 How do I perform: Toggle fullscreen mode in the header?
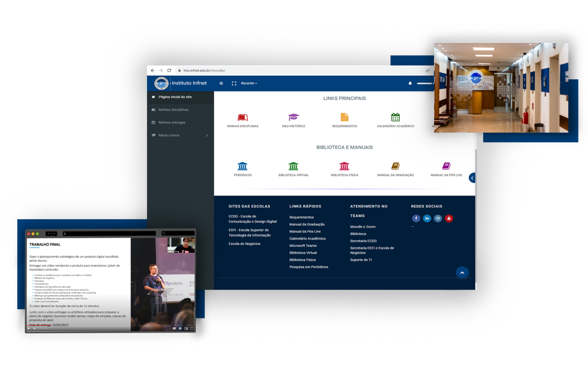[234, 83]
